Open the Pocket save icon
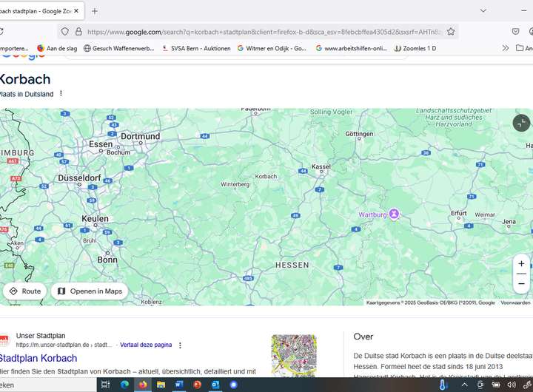Viewport: 533px width, 392px height. click(x=516, y=32)
